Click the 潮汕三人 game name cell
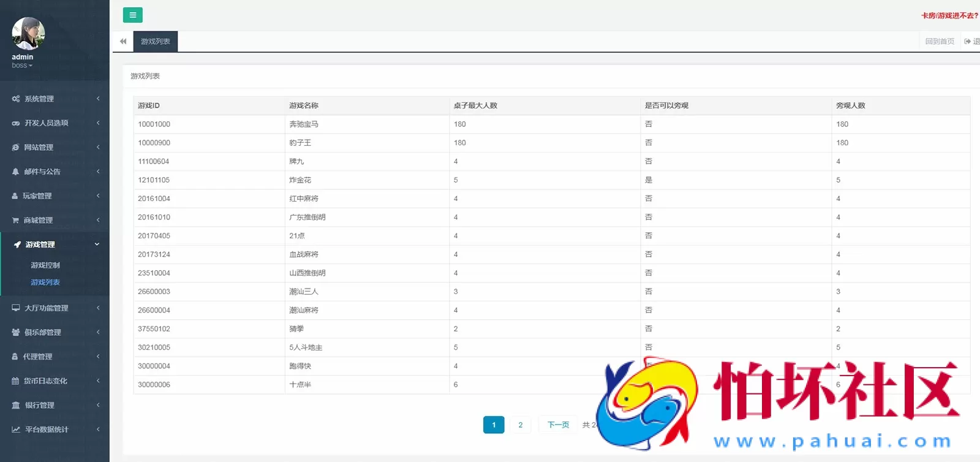 367,292
